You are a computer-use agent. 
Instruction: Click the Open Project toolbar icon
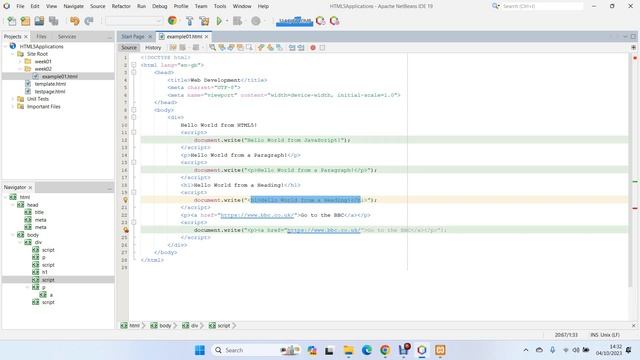pos(39,21)
